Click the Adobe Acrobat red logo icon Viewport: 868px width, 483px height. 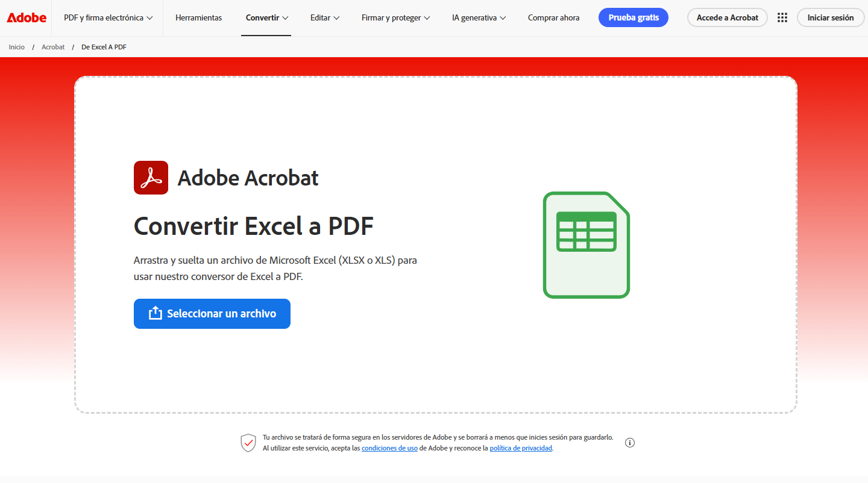click(151, 178)
